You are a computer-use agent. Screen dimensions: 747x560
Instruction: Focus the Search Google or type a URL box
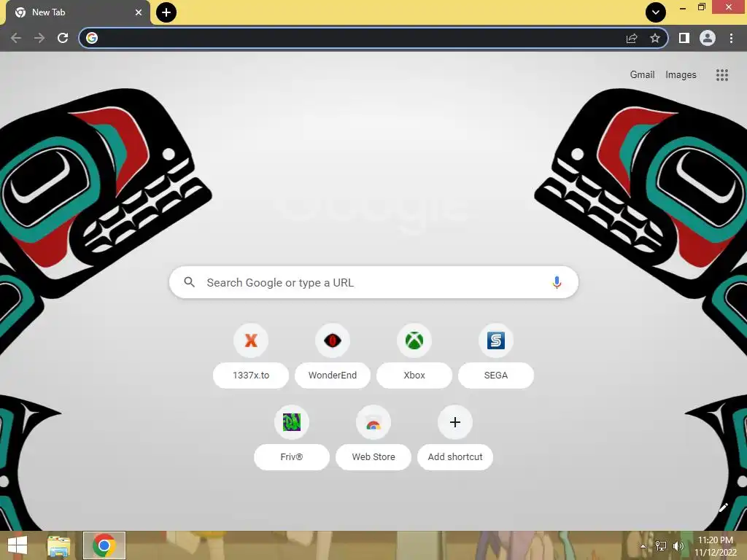click(x=374, y=282)
